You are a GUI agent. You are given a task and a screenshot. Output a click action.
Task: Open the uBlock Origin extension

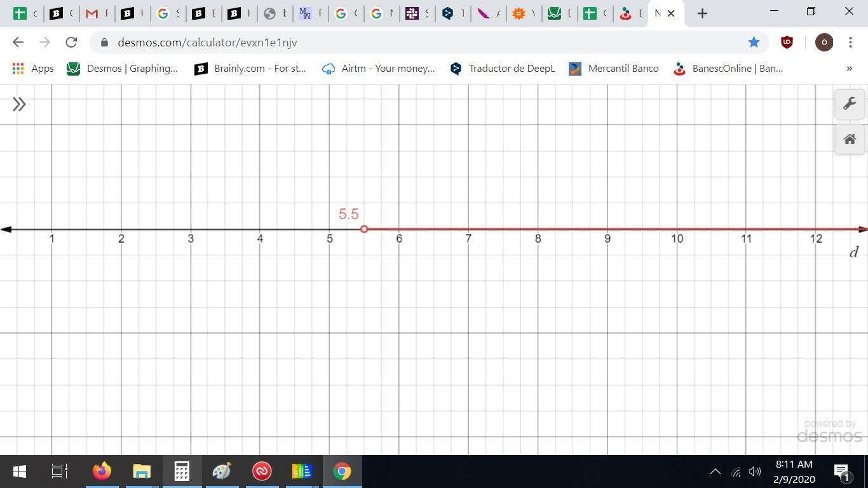tap(787, 43)
